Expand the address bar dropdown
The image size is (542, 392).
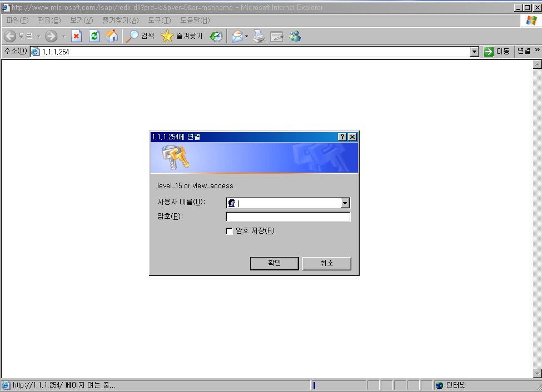tap(475, 52)
